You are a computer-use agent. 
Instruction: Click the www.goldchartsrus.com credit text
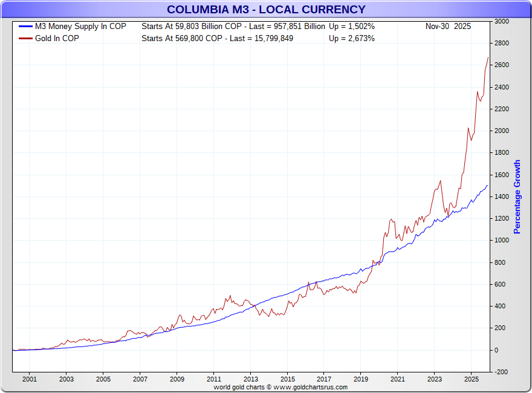click(311, 387)
